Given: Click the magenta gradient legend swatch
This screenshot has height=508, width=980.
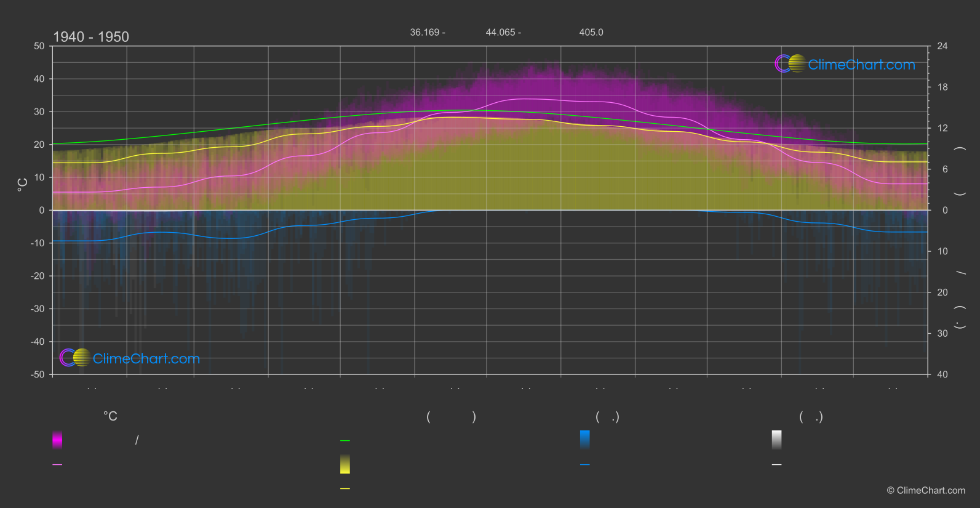Looking at the screenshot, I should click(x=57, y=440).
